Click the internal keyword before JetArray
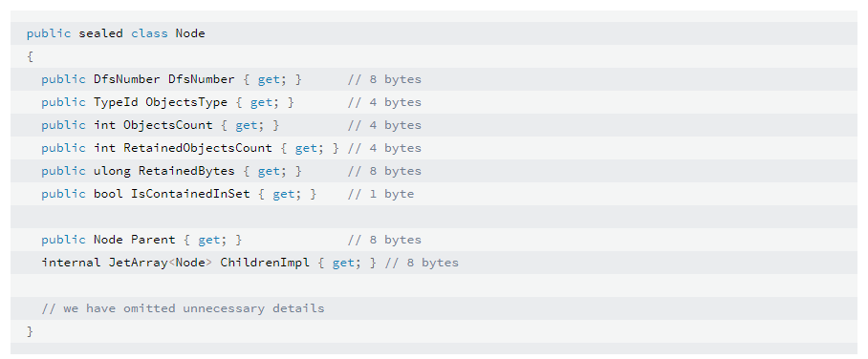This screenshot has height=359, width=868. pyautogui.click(x=71, y=263)
